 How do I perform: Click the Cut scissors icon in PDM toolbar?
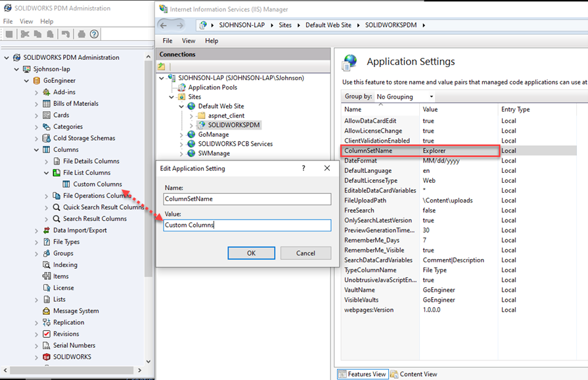coord(25,34)
